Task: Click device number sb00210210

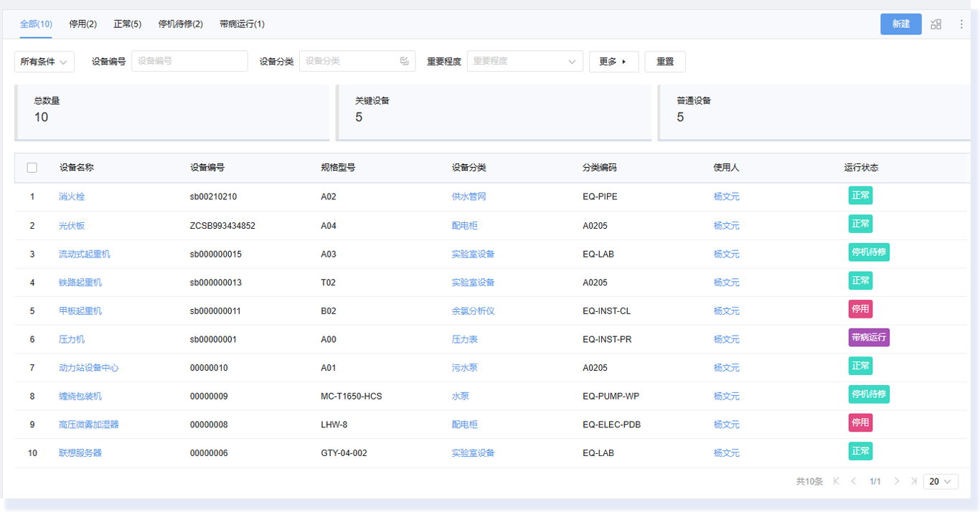Action: (x=214, y=196)
